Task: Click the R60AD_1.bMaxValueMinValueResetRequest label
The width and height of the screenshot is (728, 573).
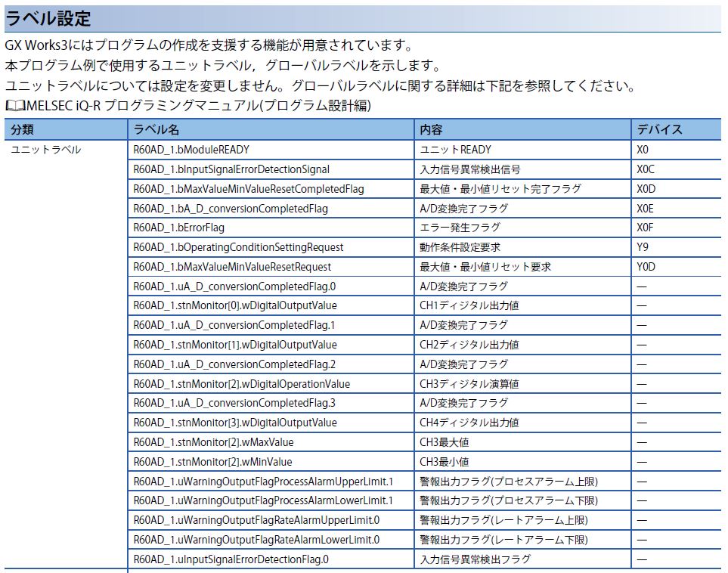Action: tap(232, 267)
